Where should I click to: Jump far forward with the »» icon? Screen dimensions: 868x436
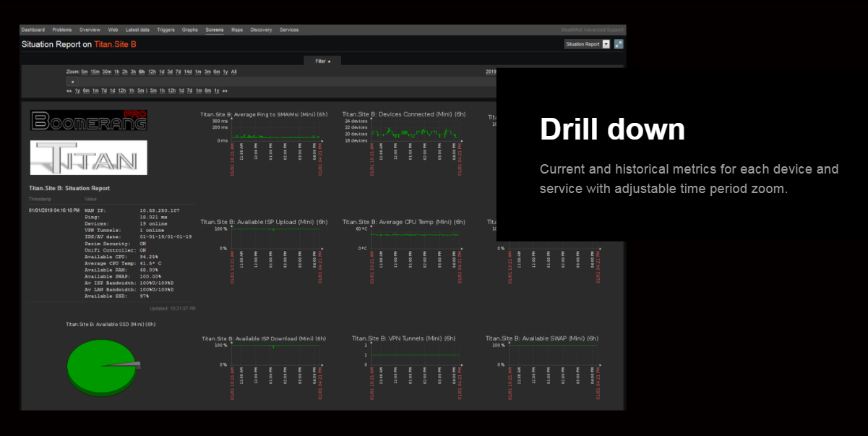[225, 90]
